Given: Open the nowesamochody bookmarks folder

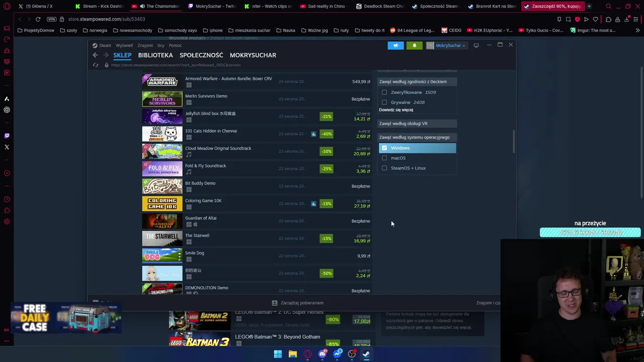Looking at the screenshot, I should pos(132,30).
